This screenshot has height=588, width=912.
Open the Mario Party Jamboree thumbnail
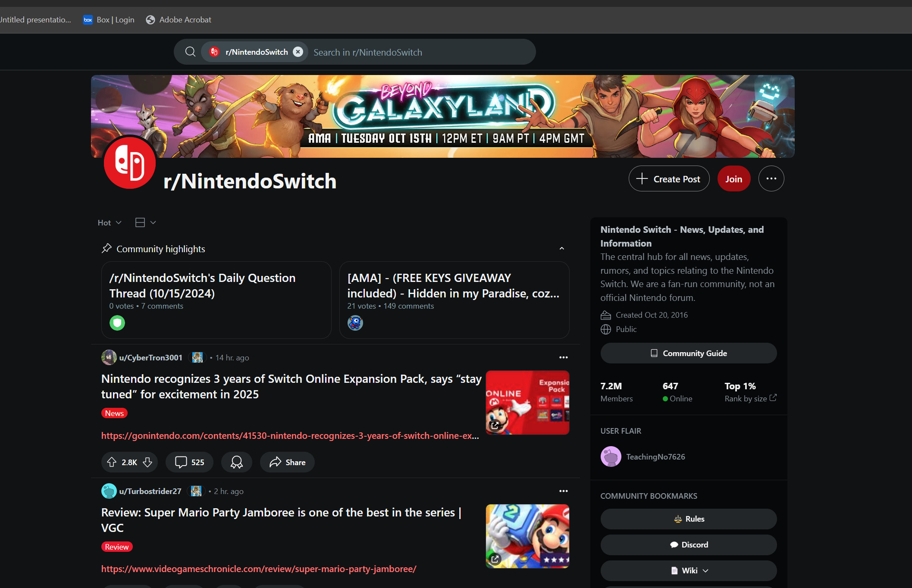(x=527, y=536)
